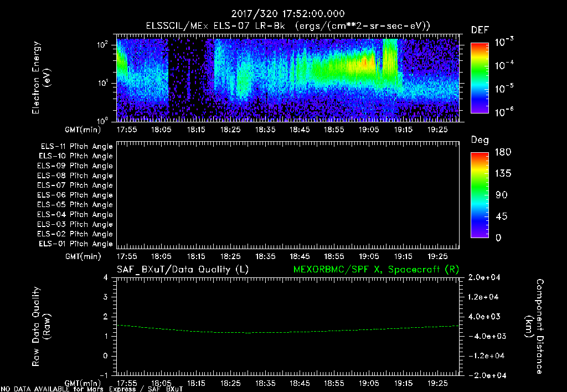567x392 pixels.
Task: Click the ELS-09 Pitch Angle label
Action: click(x=75, y=166)
